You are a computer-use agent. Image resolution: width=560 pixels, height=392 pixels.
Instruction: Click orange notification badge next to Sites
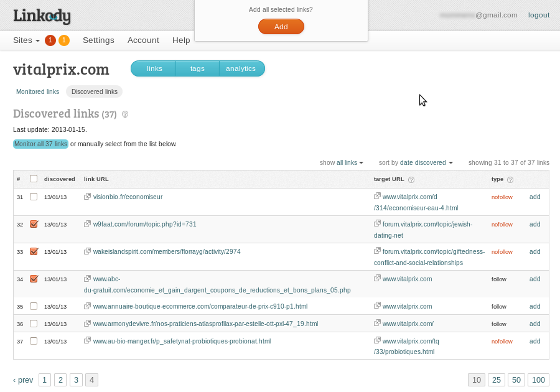pos(63,40)
